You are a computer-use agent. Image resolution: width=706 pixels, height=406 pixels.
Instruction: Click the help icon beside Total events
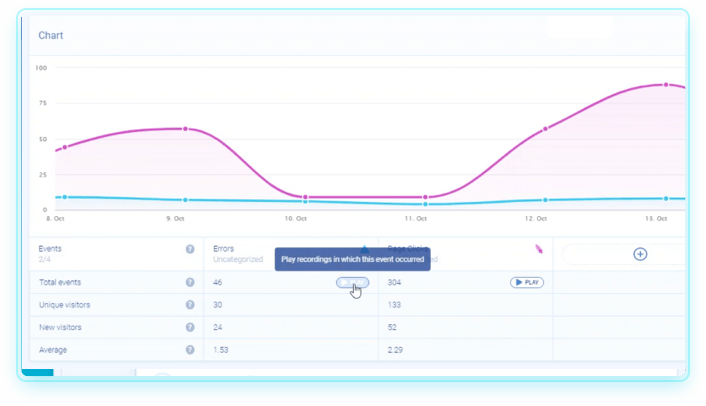tap(190, 282)
